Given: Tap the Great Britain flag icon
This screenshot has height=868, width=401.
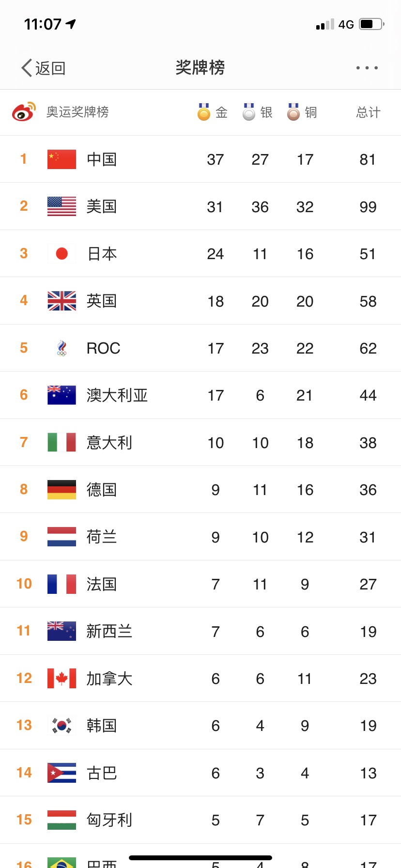Looking at the screenshot, I should pos(62,301).
